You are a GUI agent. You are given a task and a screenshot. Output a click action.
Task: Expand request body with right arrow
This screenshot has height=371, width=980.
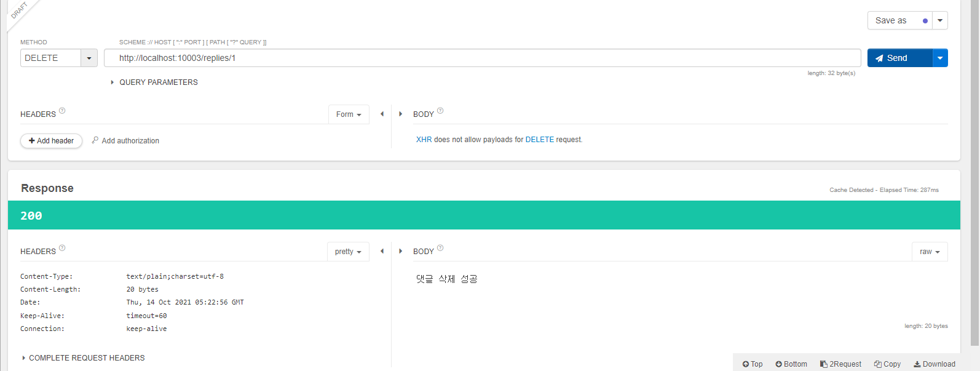coord(401,114)
